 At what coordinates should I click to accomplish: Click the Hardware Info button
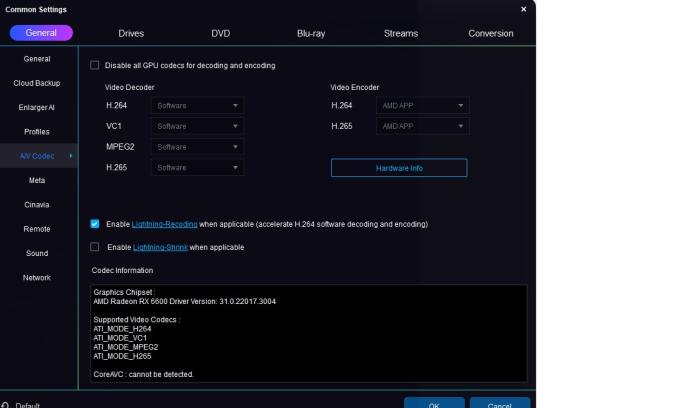[x=399, y=168]
